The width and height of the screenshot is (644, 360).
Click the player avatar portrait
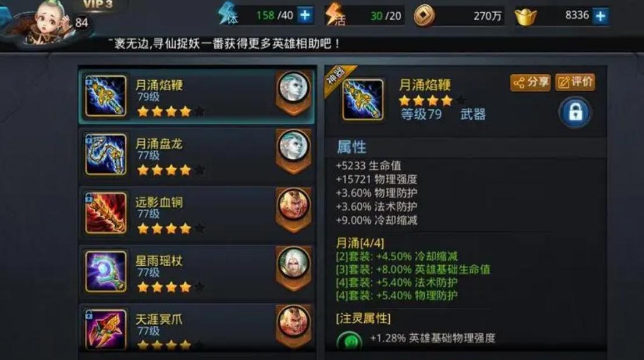47,23
